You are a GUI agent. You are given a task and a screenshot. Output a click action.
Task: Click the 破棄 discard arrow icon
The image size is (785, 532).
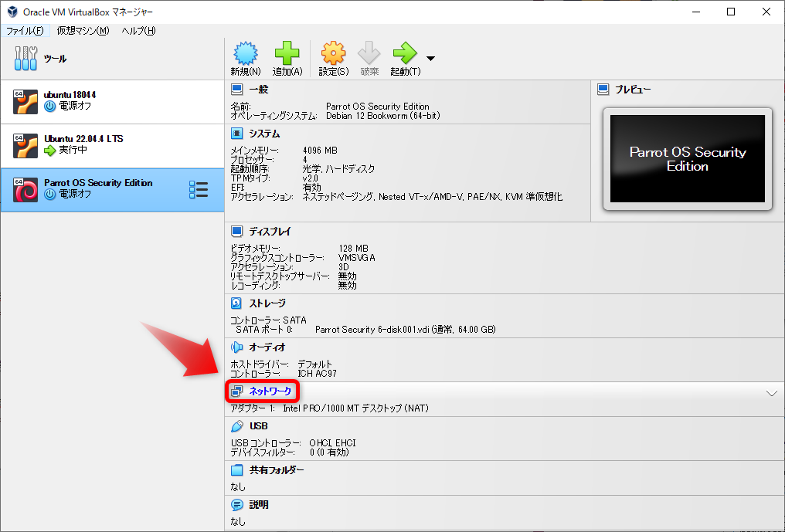click(369, 53)
